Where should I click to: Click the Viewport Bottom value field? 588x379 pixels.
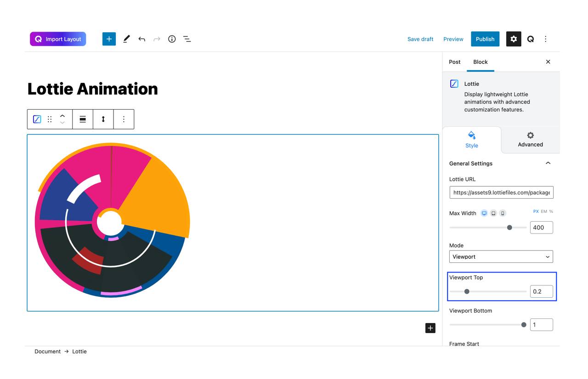pos(542,325)
